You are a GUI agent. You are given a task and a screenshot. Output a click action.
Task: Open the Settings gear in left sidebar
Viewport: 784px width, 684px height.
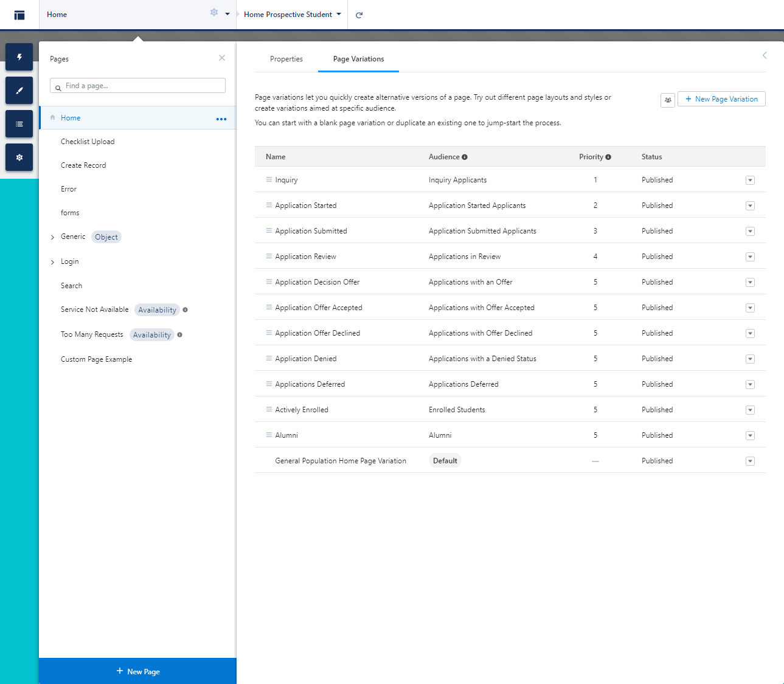coord(19,157)
